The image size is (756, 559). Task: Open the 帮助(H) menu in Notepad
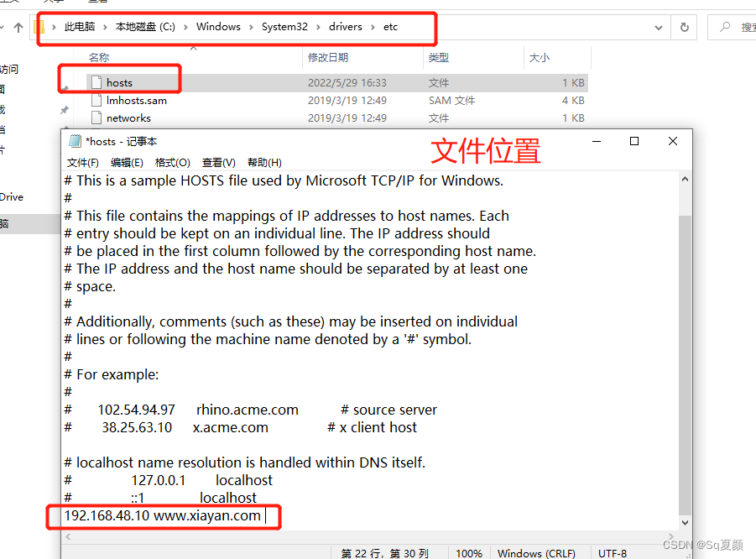[264, 163]
